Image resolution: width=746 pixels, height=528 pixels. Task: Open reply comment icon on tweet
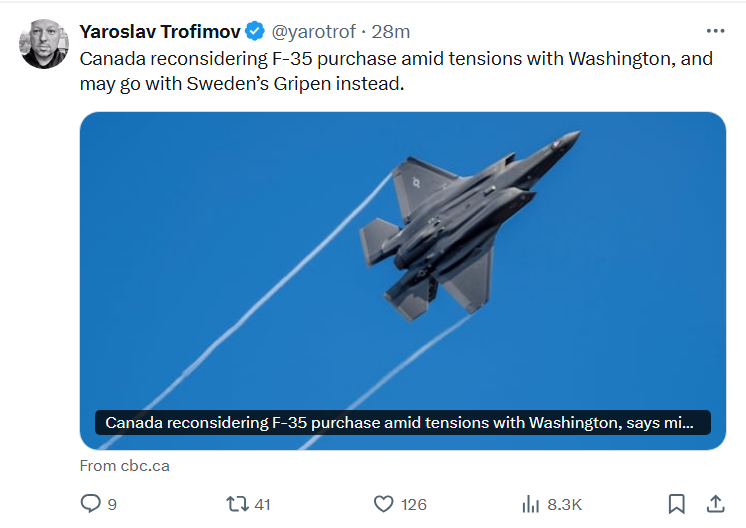pos(90,504)
